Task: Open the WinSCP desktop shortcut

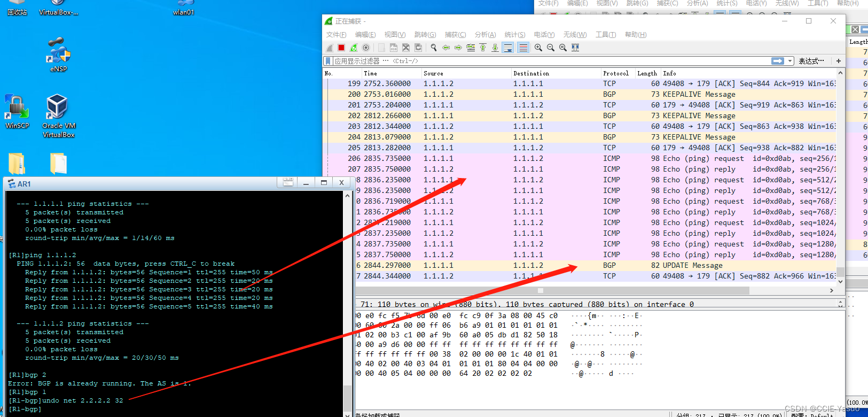Action: [x=17, y=111]
